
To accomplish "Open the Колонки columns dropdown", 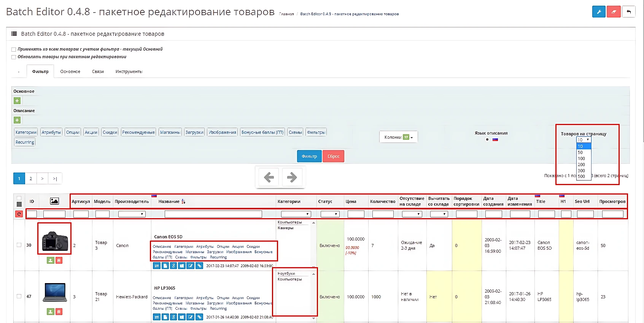I will pos(398,137).
